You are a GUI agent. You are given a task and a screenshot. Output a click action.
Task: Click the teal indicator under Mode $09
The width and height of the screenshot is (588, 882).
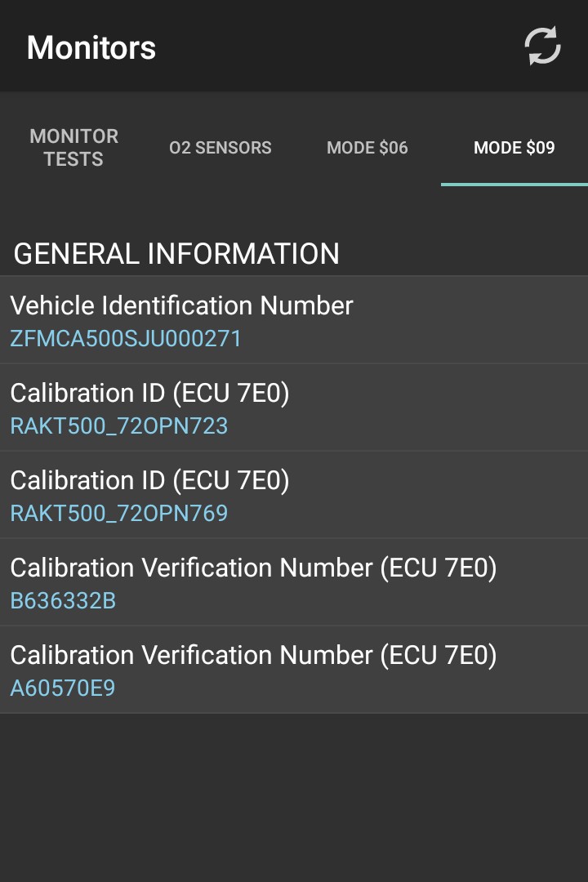514,184
